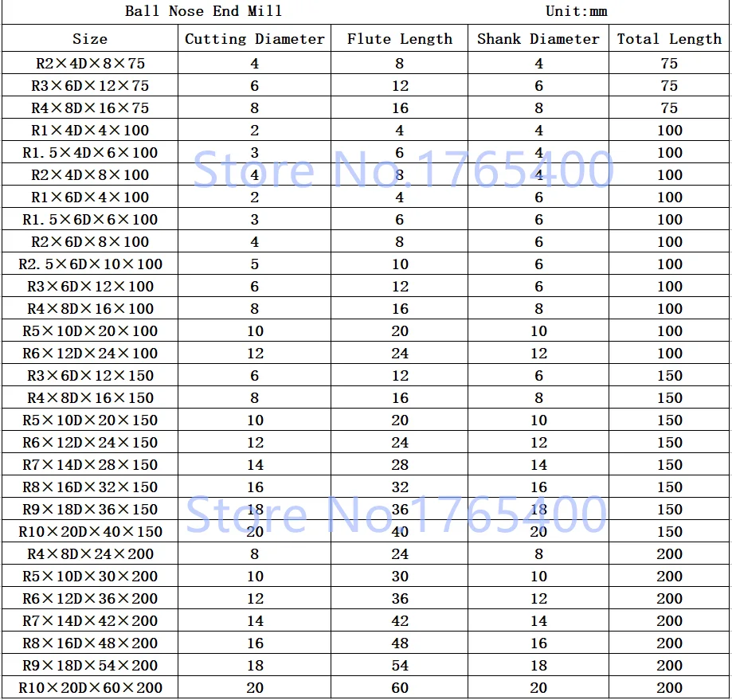The width and height of the screenshot is (732, 700).
Task: Select size cell R10×20D×60×200
Action: 90,688
